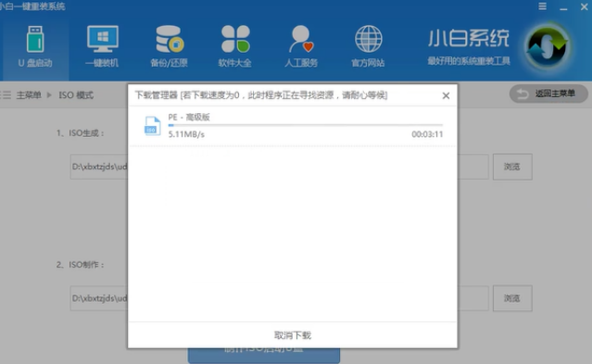Open 人工服务 manual support
Image resolution: width=592 pixels, height=364 pixels.
pyautogui.click(x=301, y=47)
